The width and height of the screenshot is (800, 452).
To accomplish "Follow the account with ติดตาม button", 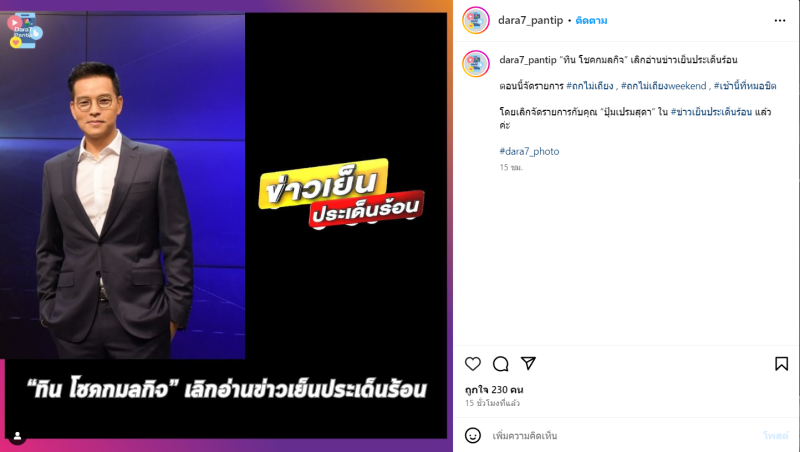I will [591, 20].
